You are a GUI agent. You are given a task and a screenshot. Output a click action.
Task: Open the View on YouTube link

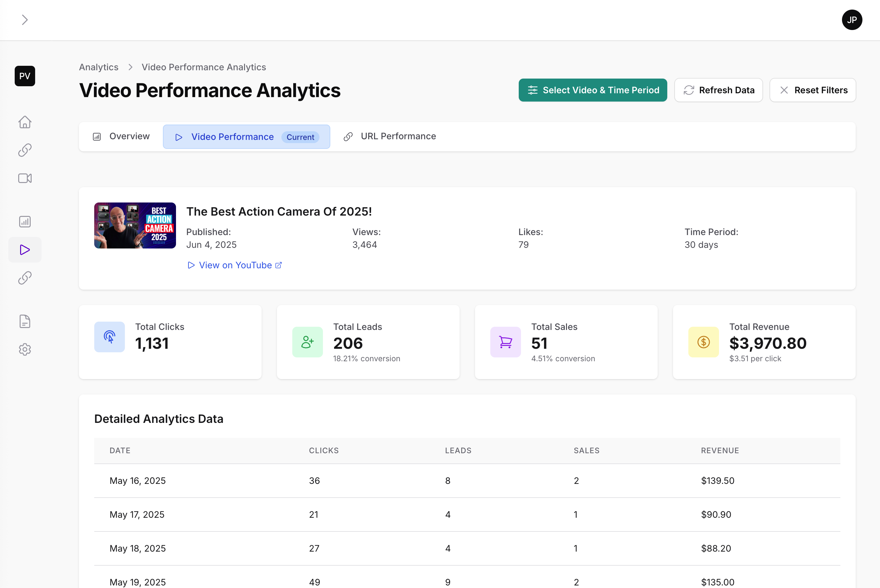pyautogui.click(x=234, y=265)
